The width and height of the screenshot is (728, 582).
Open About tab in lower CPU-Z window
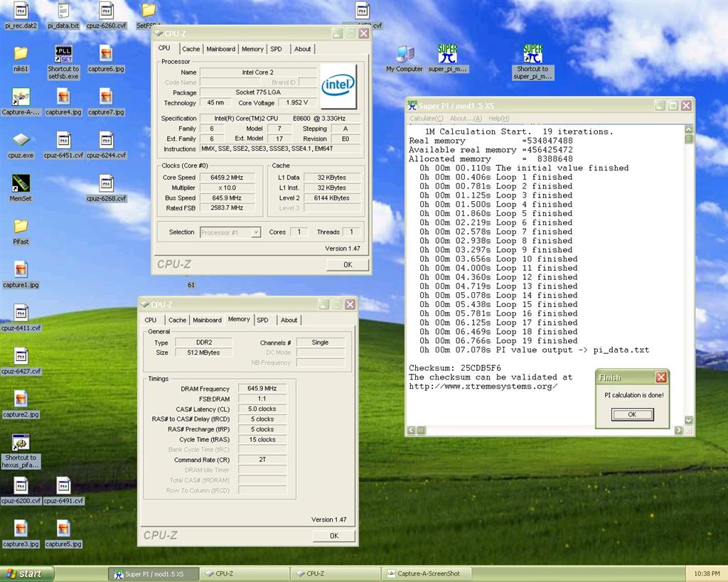pyautogui.click(x=289, y=320)
